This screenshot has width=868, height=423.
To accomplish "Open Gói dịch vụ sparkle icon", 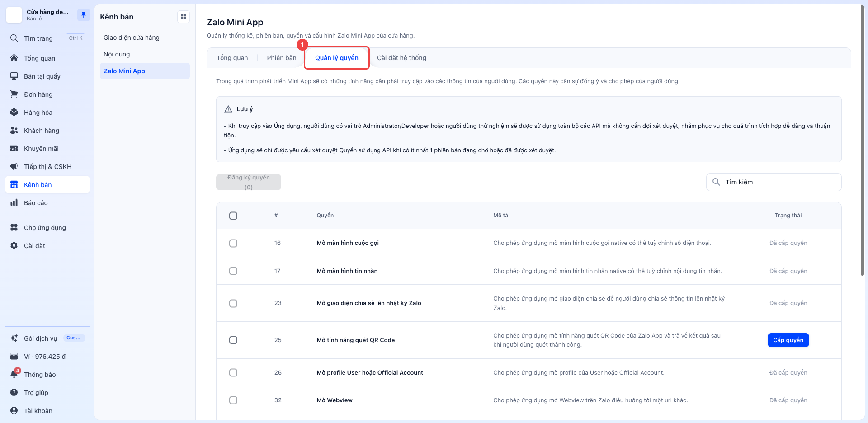I will pyautogui.click(x=14, y=338).
